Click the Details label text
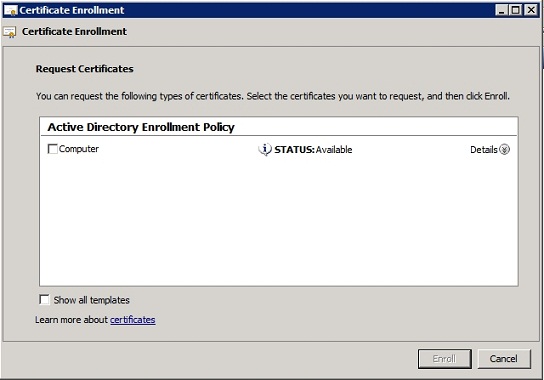544x380 pixels. 484,150
